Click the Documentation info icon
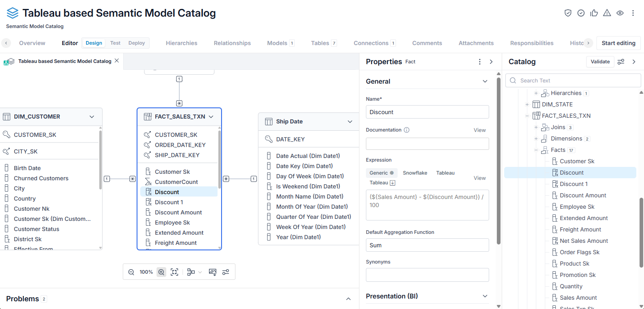The width and height of the screenshot is (644, 309). coord(407,130)
